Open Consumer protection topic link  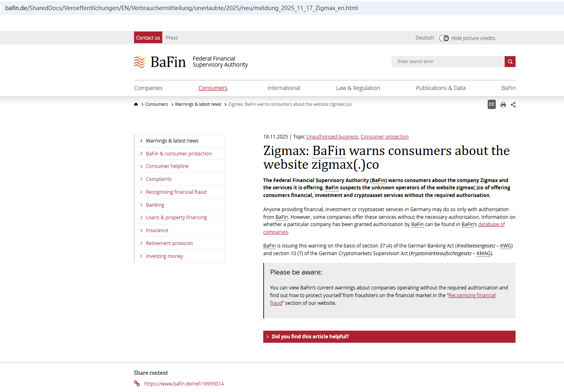[385, 137]
